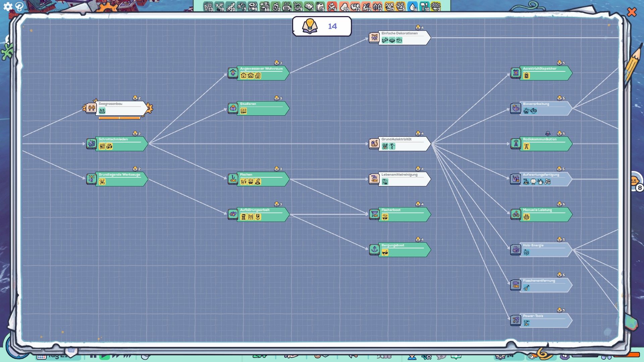Close the research tree with red X
Viewport: 644px width, 362px height.
pos(632,12)
